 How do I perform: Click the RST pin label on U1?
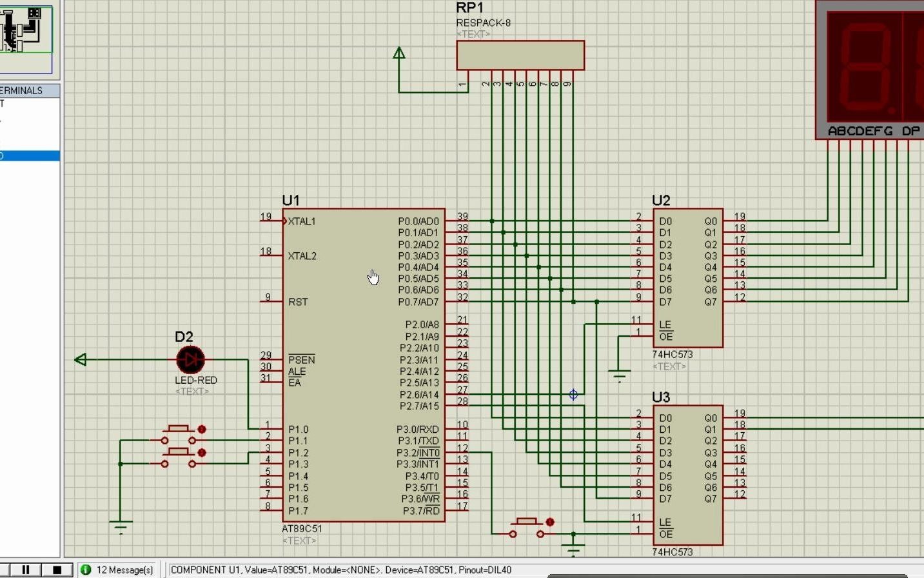298,302
